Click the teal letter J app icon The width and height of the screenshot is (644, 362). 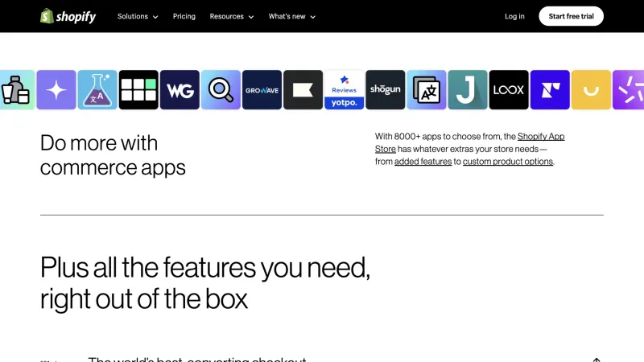[x=467, y=90]
